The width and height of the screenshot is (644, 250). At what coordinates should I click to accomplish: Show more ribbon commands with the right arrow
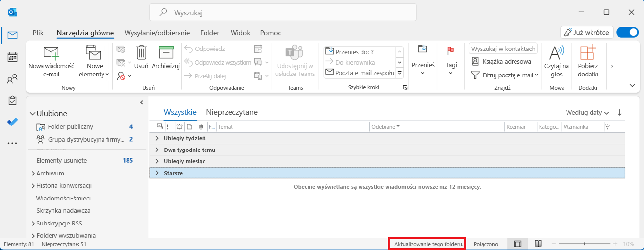pyautogui.click(x=612, y=66)
